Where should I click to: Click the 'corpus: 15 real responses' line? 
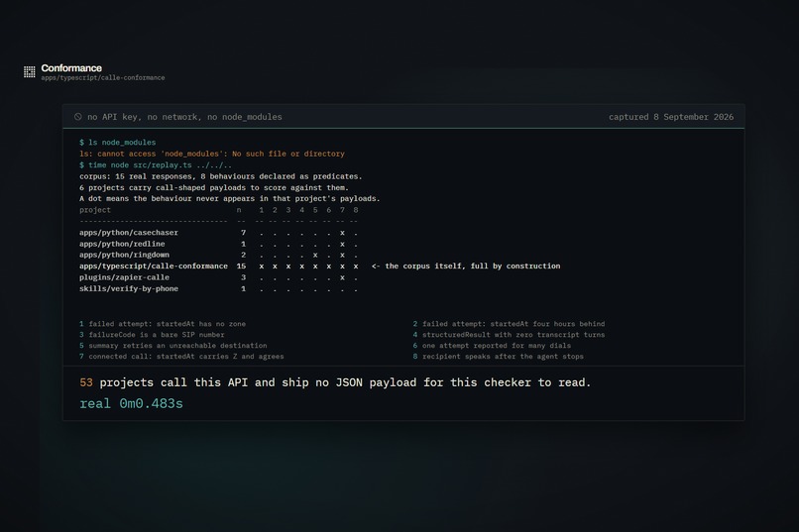pyautogui.click(x=221, y=176)
